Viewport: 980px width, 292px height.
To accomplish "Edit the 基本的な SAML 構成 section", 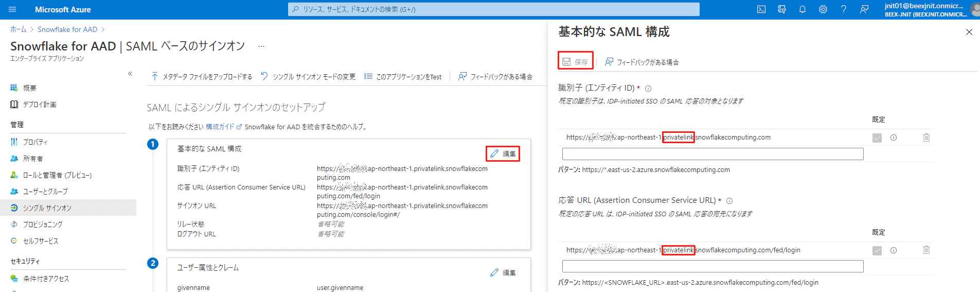I will coord(503,154).
